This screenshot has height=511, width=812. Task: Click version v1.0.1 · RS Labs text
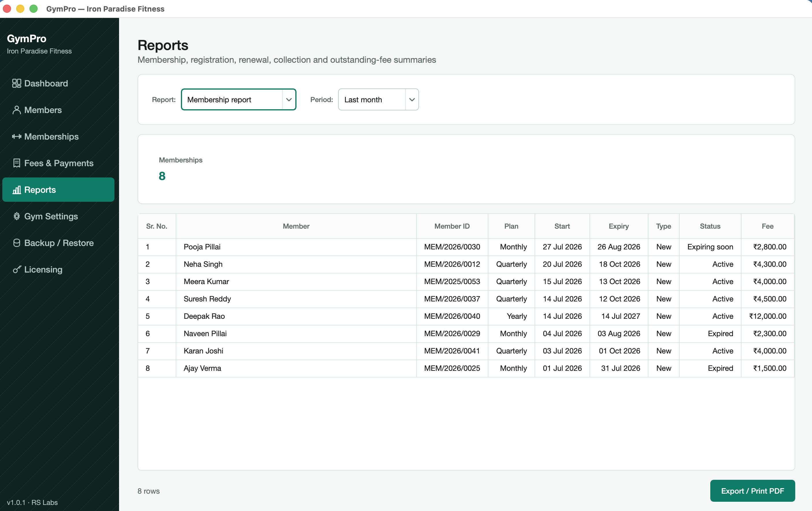[32, 503]
